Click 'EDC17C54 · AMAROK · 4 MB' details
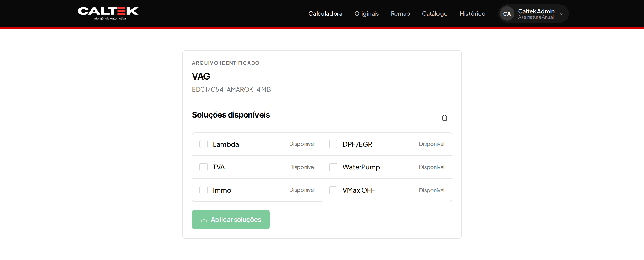644x260 pixels. coord(231,89)
